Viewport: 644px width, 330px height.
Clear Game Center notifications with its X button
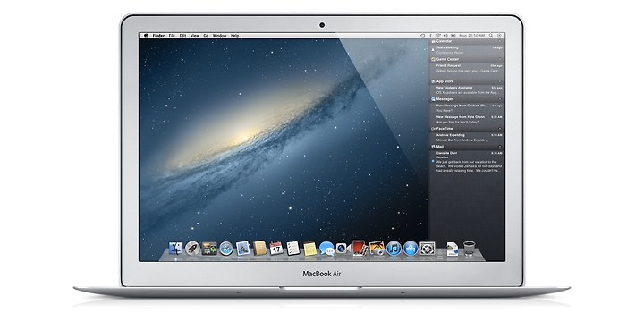click(x=500, y=59)
